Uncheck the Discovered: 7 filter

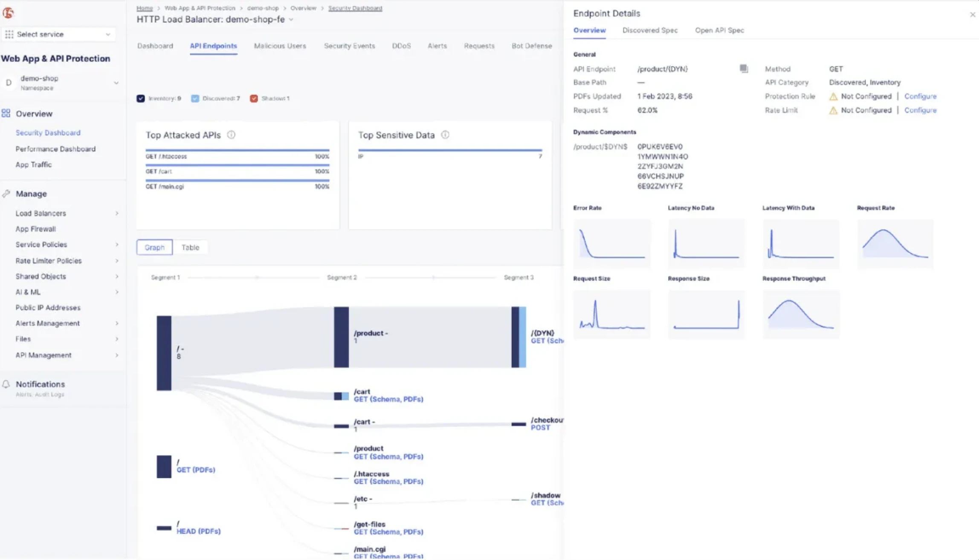[x=195, y=98]
